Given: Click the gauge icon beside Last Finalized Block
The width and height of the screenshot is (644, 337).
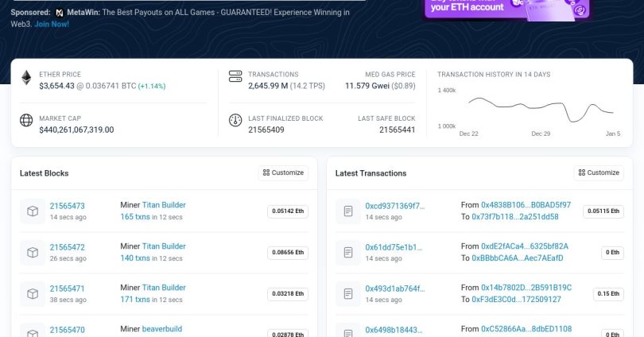Looking at the screenshot, I should 235,122.
